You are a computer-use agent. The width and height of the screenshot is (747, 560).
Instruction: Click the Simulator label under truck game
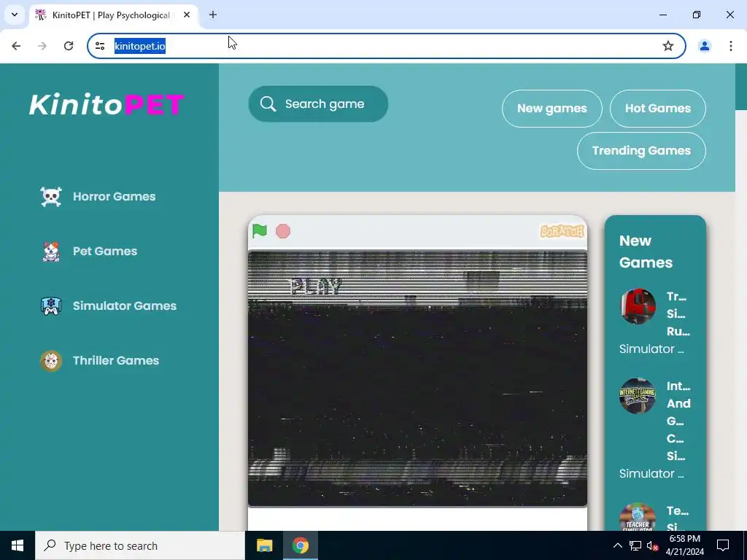tap(651, 349)
